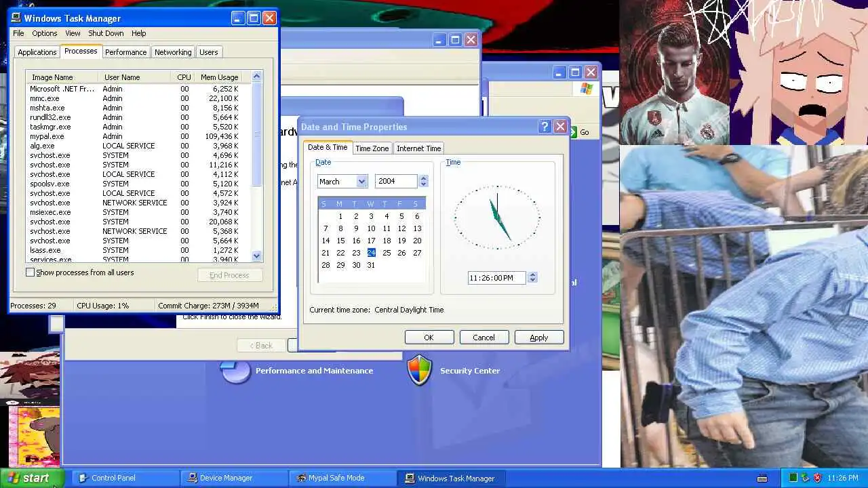Sort processes by User Name column header
Screen dimensions: 868x488
click(x=134, y=77)
